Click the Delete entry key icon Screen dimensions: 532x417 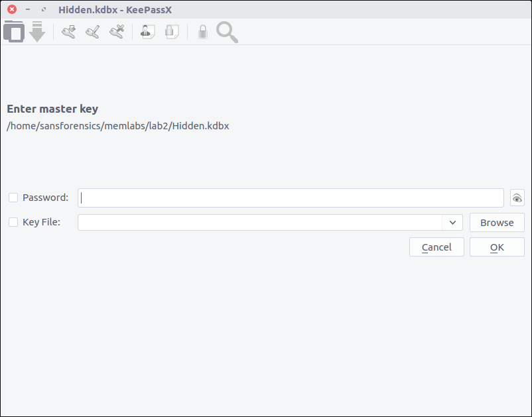tap(117, 32)
